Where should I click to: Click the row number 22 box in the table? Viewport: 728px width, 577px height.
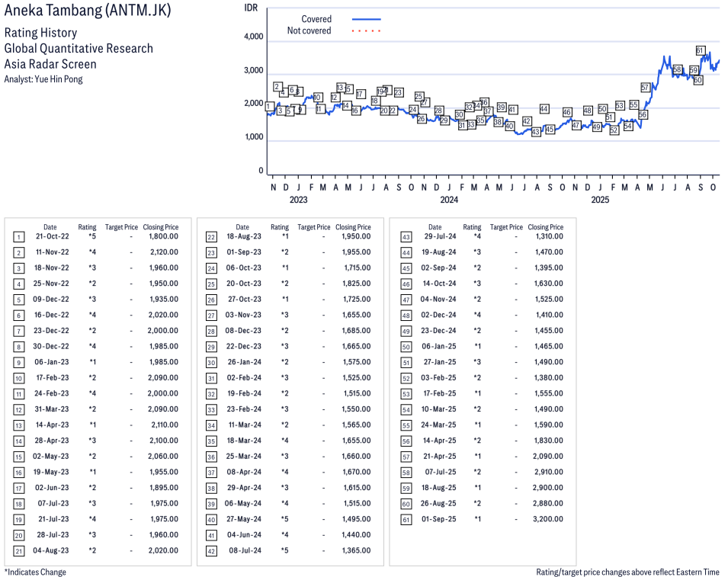[211, 236]
